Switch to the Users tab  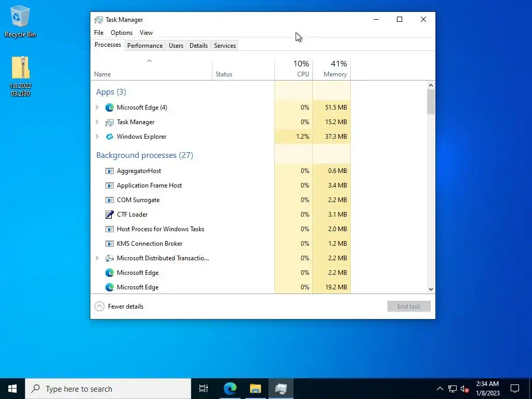point(176,46)
